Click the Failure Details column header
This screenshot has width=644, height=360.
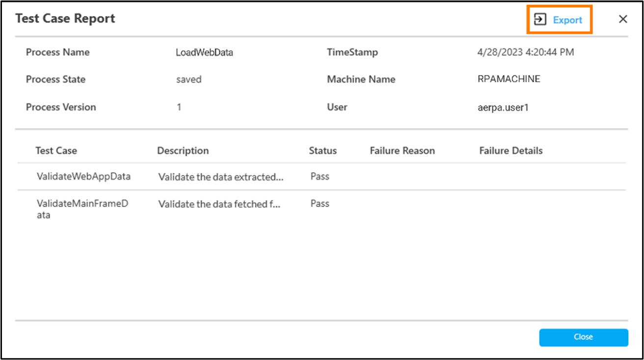coord(511,151)
